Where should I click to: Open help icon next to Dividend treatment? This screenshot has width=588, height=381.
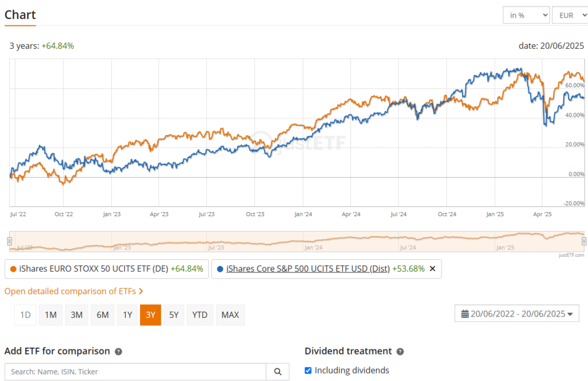(400, 352)
